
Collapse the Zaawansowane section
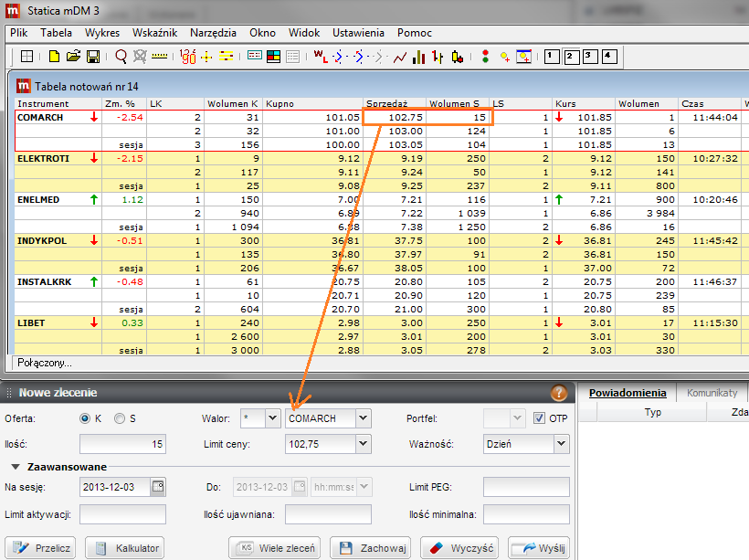coord(16,467)
